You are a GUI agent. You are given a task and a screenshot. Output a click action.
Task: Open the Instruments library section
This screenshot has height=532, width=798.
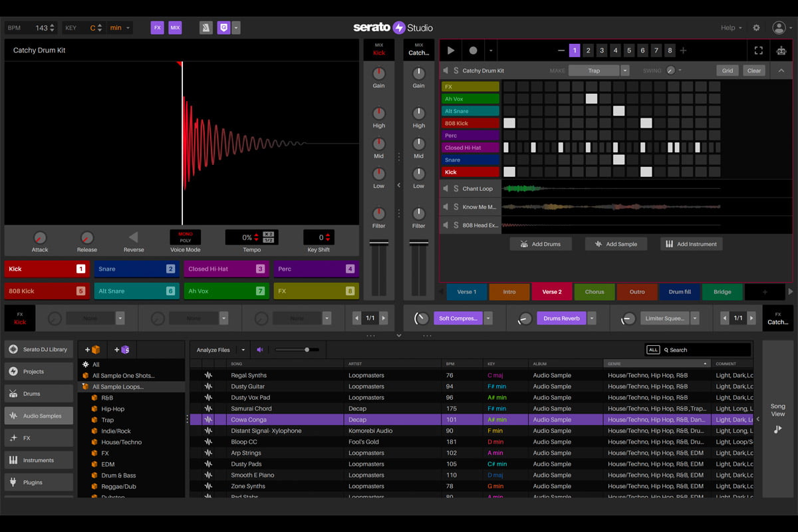pos(39,460)
